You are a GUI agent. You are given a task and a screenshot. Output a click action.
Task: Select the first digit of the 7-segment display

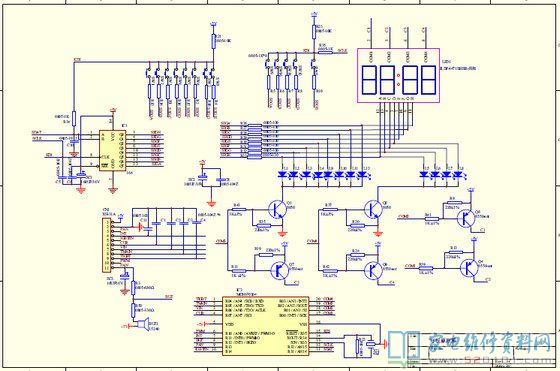pyautogui.click(x=370, y=80)
